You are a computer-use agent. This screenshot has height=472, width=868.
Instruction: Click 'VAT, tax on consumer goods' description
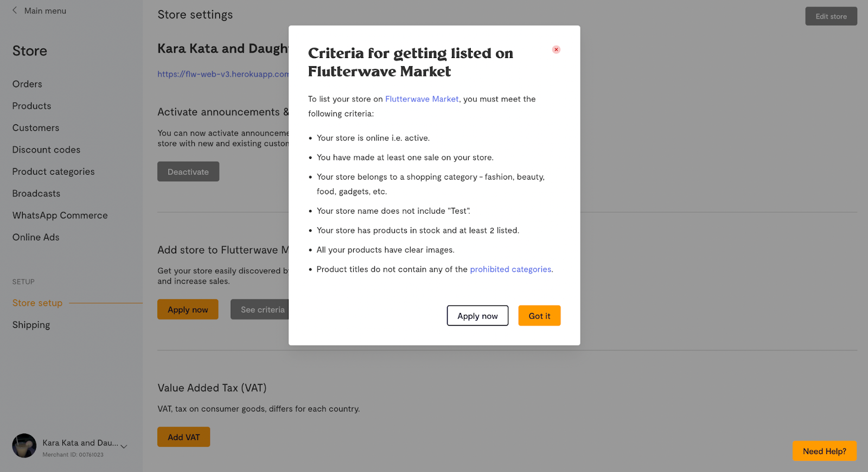pos(259,409)
